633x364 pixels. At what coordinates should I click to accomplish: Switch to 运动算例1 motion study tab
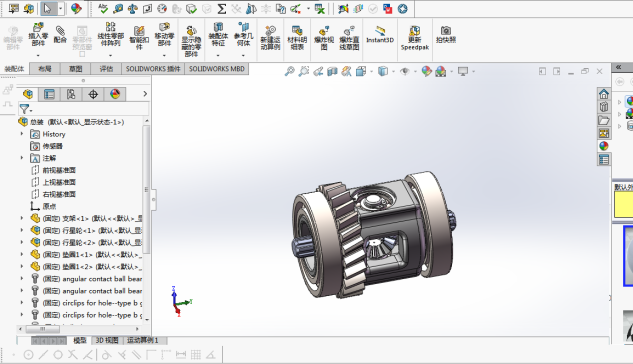tap(143, 341)
